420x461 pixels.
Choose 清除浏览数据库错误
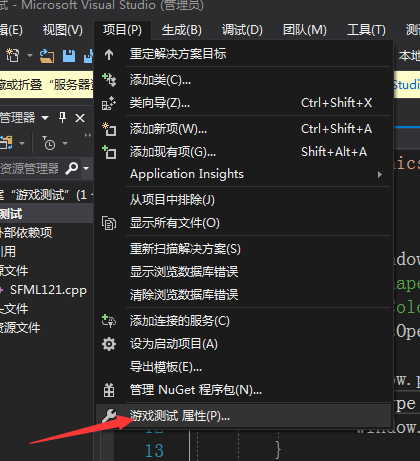(243, 295)
